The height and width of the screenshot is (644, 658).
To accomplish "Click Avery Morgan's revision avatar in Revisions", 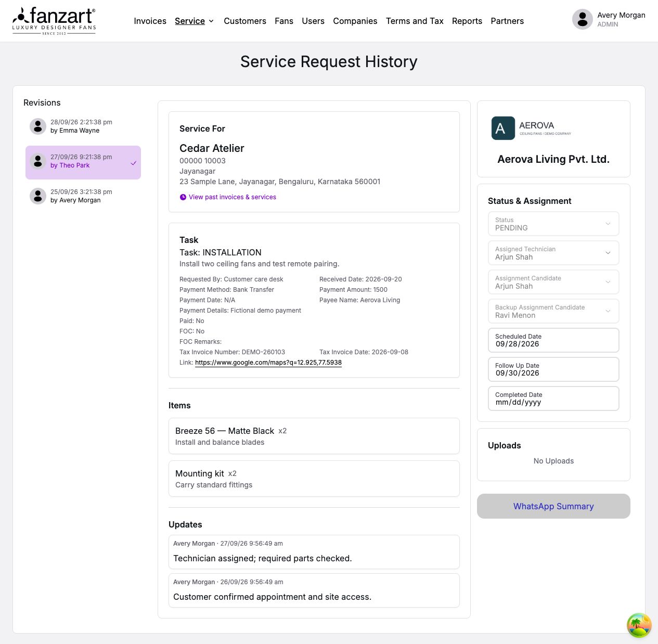I will (x=38, y=196).
